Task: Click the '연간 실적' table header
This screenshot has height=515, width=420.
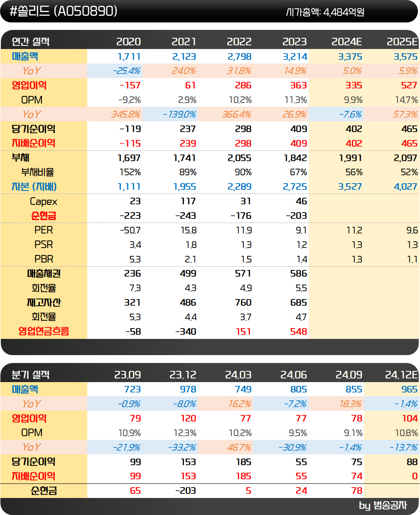Action: pos(30,42)
